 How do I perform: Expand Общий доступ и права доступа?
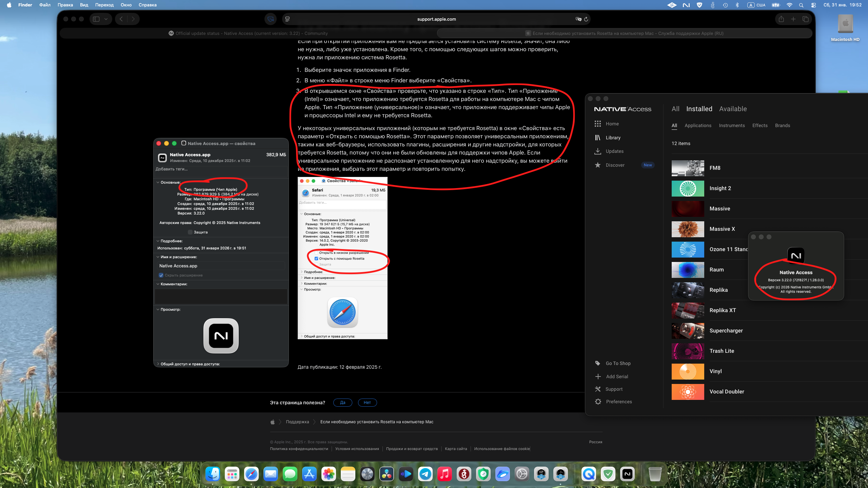[158, 364]
